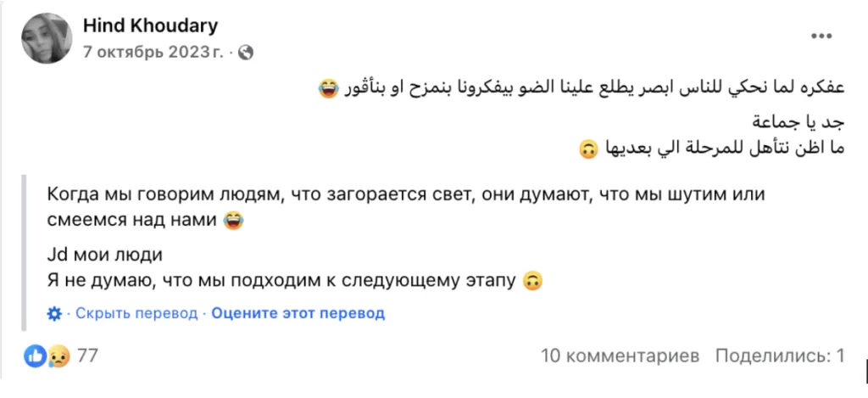Show the list of 77 reactions
The image size is (868, 398).
click(x=87, y=356)
